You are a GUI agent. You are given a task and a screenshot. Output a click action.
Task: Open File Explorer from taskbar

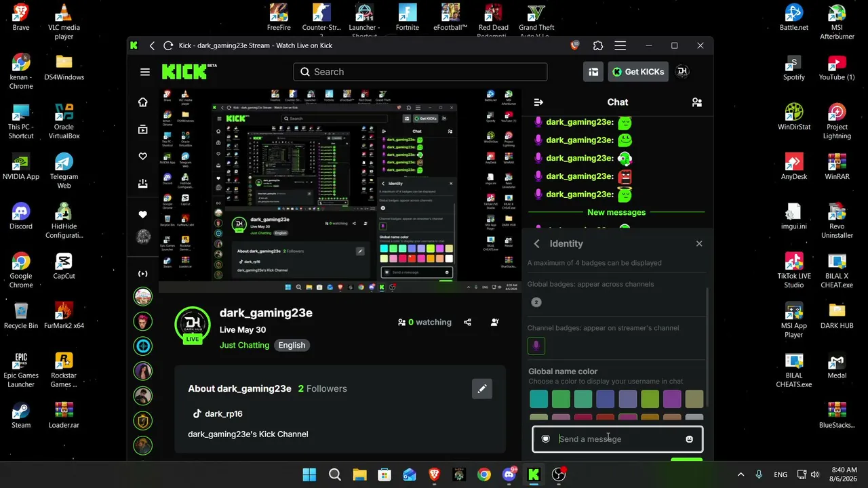pos(359,474)
